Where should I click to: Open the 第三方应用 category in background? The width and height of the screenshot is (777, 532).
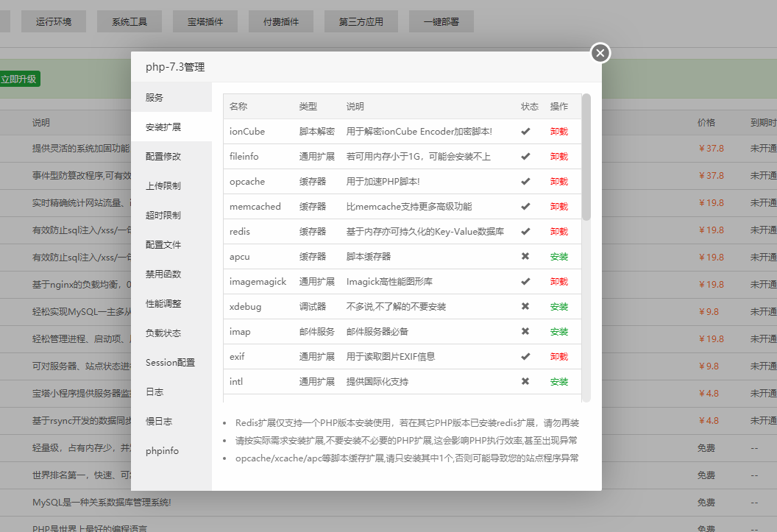pyautogui.click(x=361, y=22)
